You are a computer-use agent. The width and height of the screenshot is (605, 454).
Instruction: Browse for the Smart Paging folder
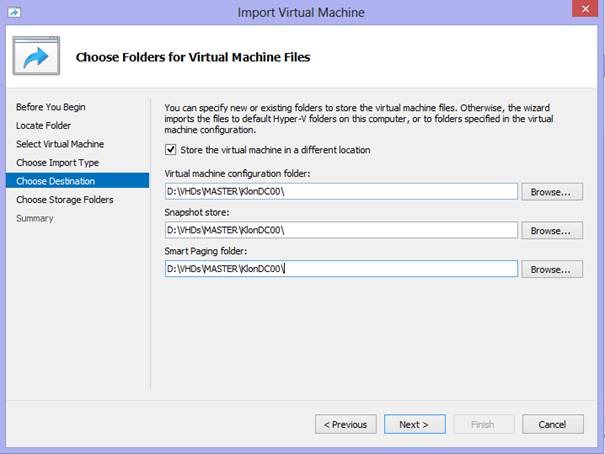tap(552, 269)
